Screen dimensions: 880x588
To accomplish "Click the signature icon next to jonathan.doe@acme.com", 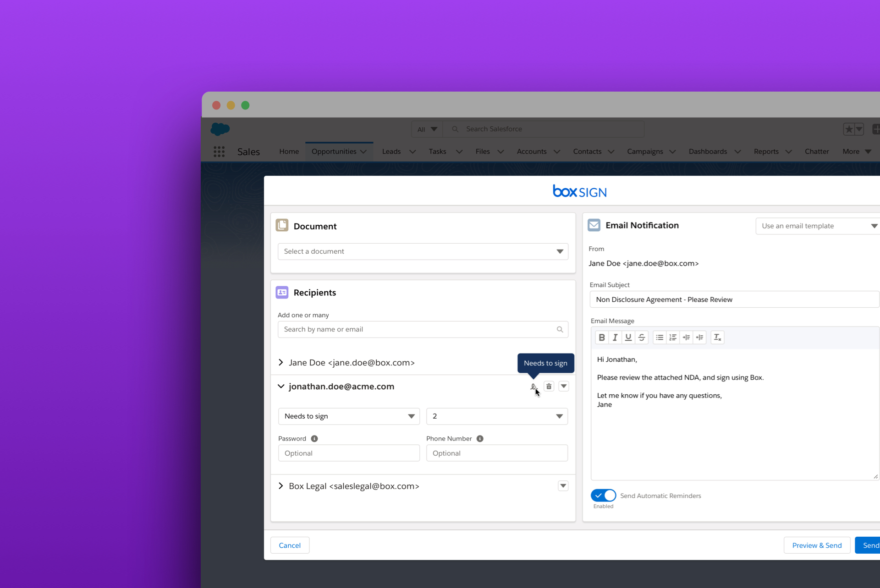I will point(533,386).
